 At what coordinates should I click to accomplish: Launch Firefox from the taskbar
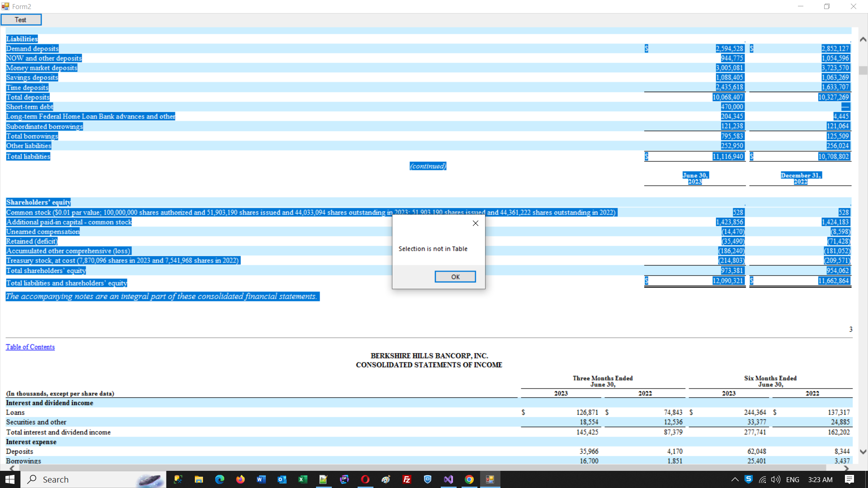coord(240,479)
